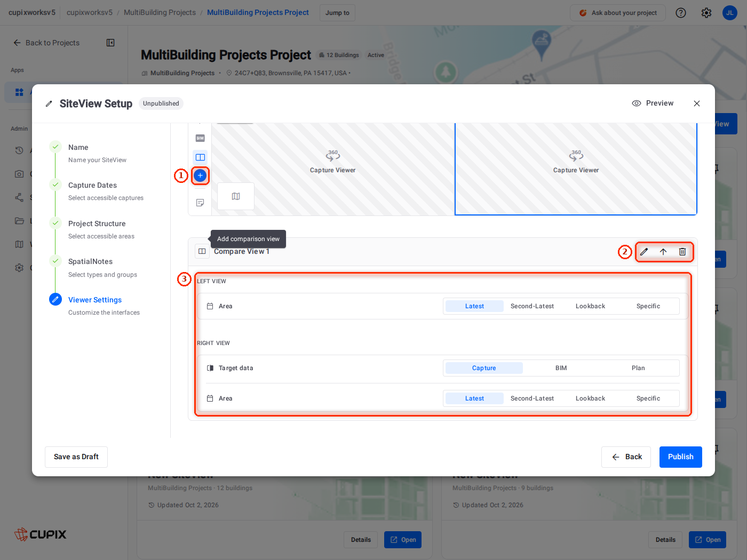Viewport: 747px width, 560px height.
Task: Click the map icon tile in left Capture Viewer
Action: (x=236, y=196)
